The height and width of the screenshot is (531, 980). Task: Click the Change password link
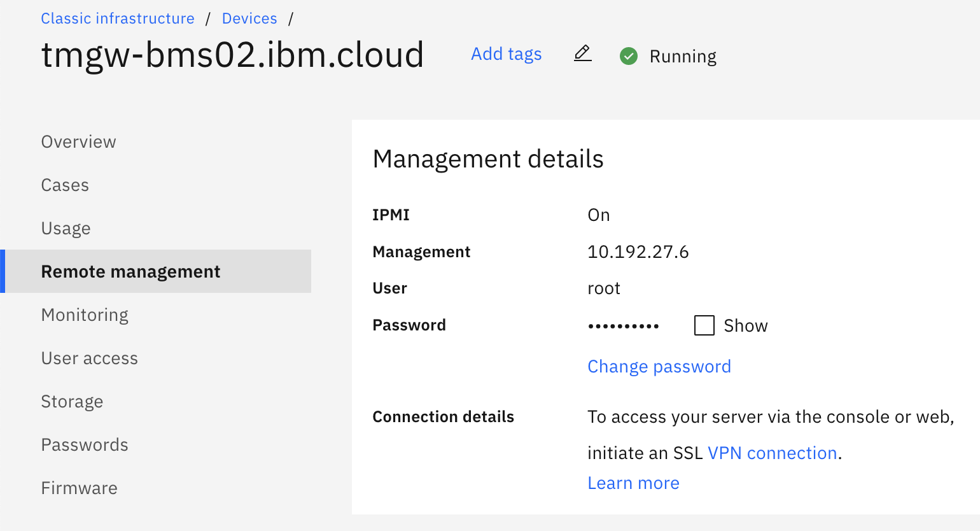pos(659,367)
